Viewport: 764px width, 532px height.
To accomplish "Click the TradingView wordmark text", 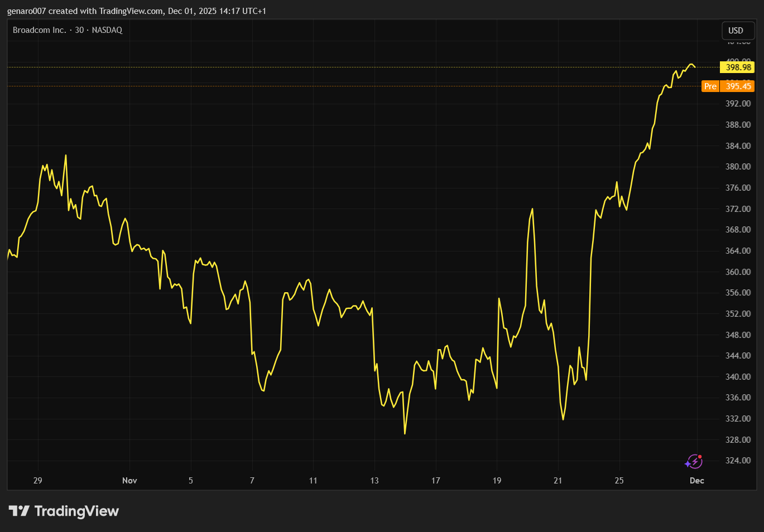I will pyautogui.click(x=76, y=511).
